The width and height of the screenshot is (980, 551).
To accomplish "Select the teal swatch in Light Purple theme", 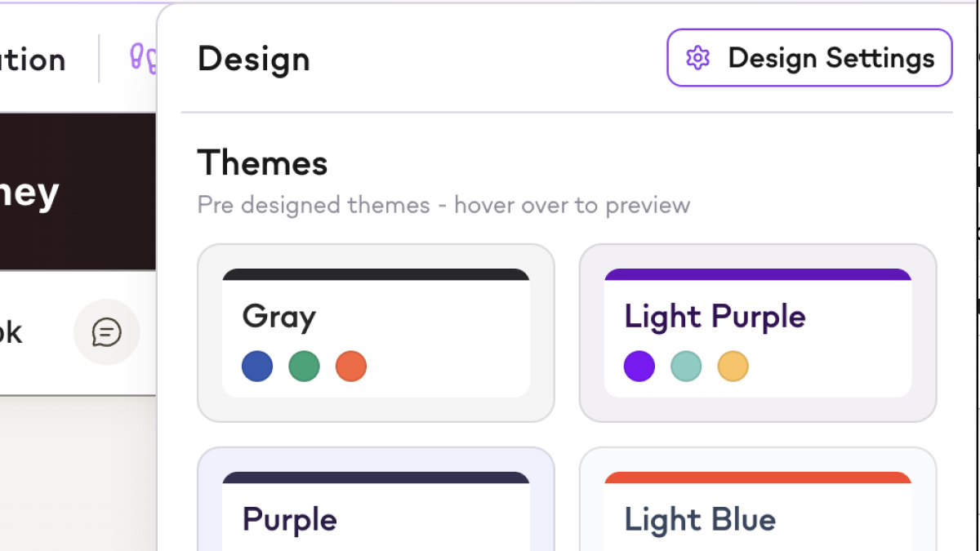I will point(686,367).
